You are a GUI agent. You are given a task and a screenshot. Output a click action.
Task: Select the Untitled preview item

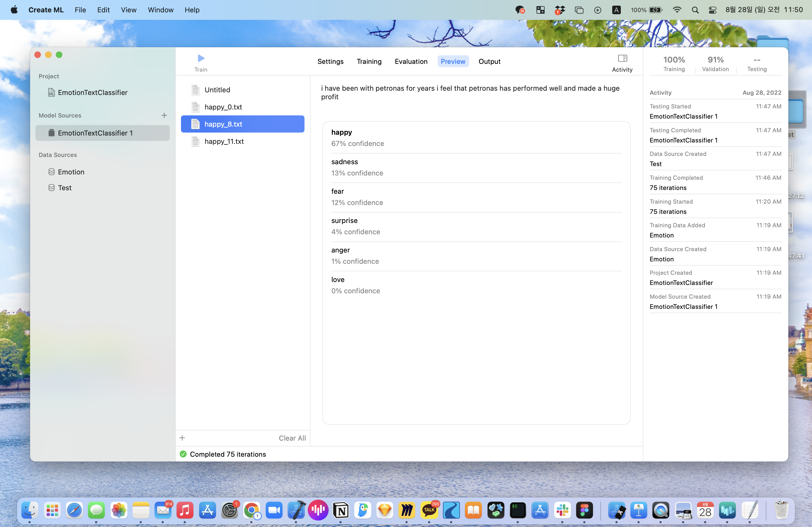coord(242,90)
